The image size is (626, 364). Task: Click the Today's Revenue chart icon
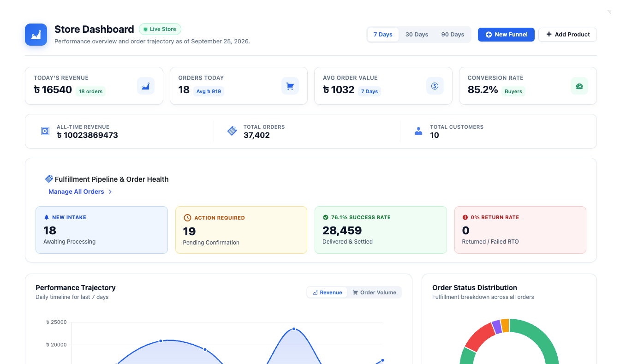[146, 86]
